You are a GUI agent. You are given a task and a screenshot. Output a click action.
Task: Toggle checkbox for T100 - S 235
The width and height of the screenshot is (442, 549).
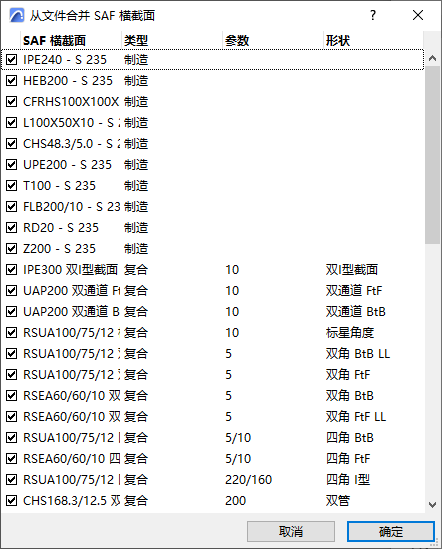pos(12,186)
